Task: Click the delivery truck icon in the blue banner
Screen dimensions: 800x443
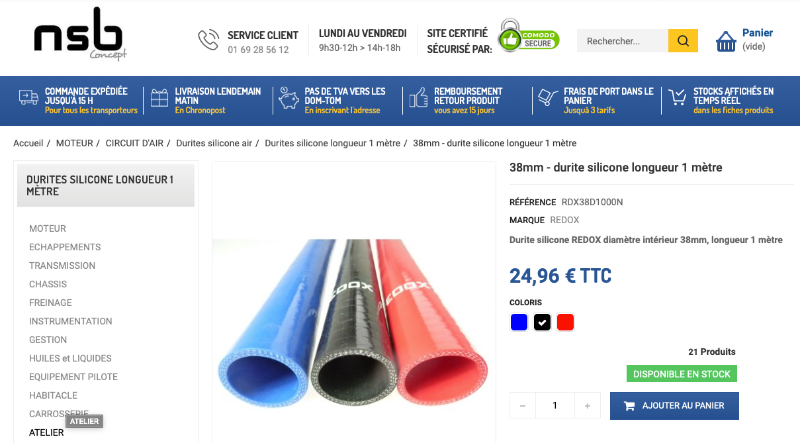Action: pyautogui.click(x=29, y=97)
